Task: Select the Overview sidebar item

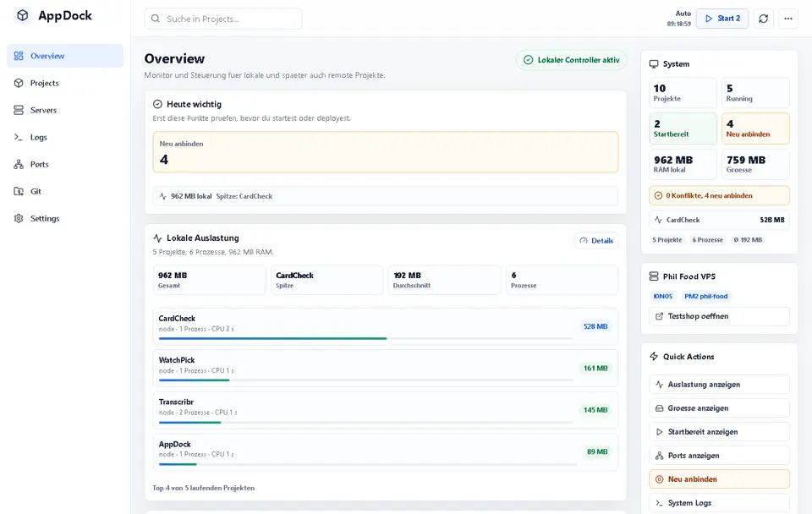Action: (65, 56)
